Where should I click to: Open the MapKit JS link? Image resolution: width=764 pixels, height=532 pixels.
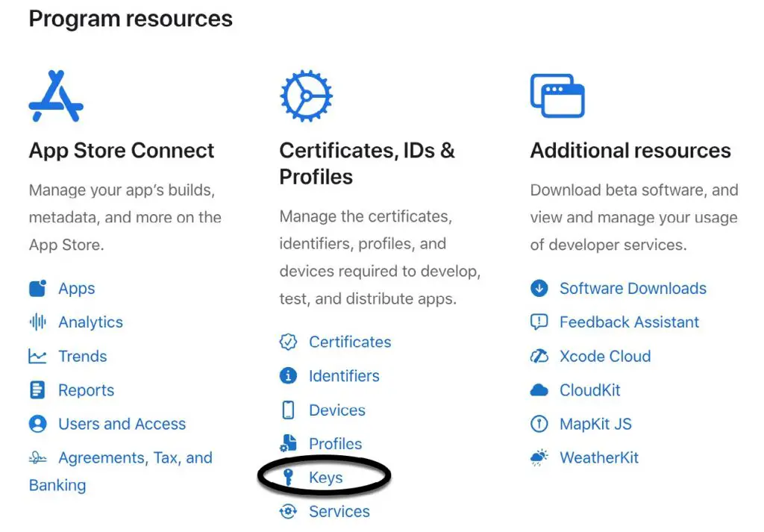point(595,424)
